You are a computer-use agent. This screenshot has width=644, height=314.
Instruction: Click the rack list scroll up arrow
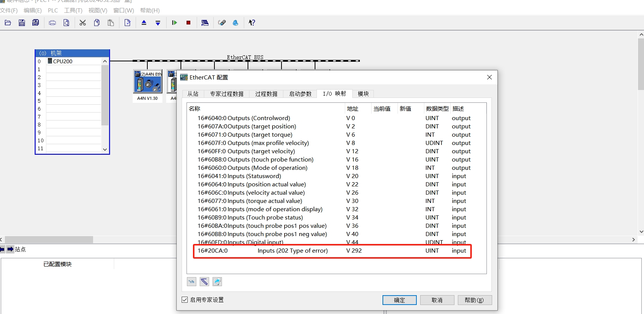coord(105,61)
